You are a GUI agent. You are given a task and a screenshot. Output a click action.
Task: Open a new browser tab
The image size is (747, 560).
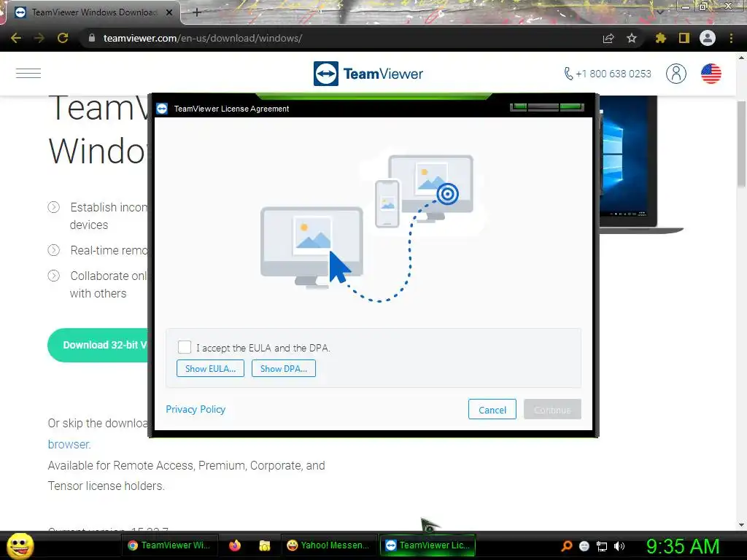pyautogui.click(x=197, y=12)
